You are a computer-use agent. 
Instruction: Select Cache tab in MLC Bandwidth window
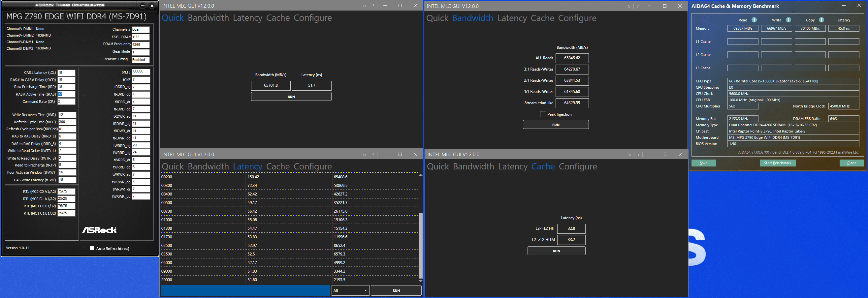click(x=542, y=18)
